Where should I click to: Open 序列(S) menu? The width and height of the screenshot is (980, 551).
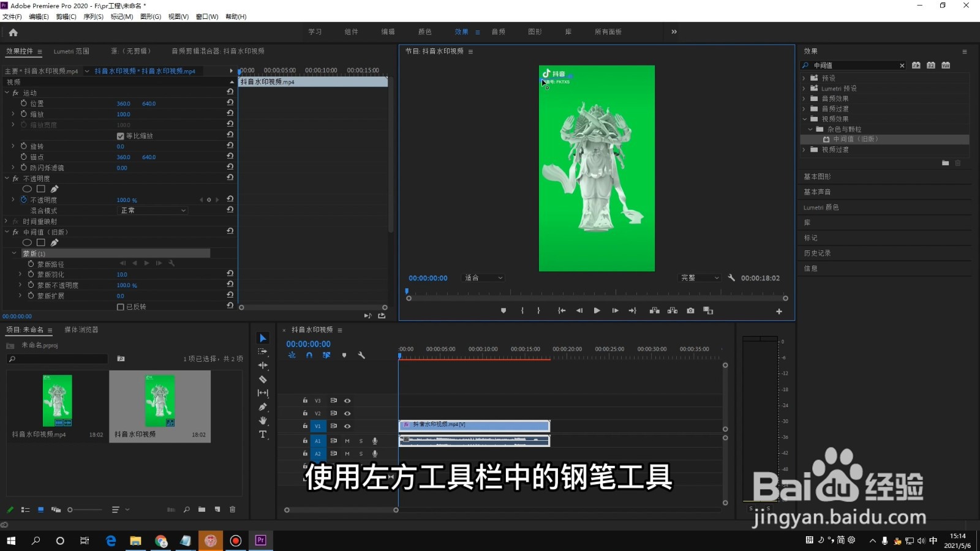click(x=93, y=17)
